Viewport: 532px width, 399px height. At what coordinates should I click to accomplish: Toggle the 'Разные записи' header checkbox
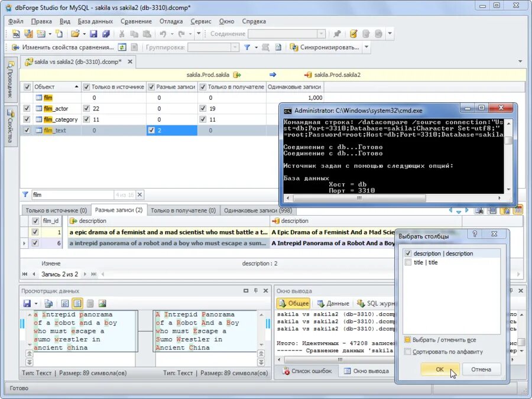(x=151, y=87)
